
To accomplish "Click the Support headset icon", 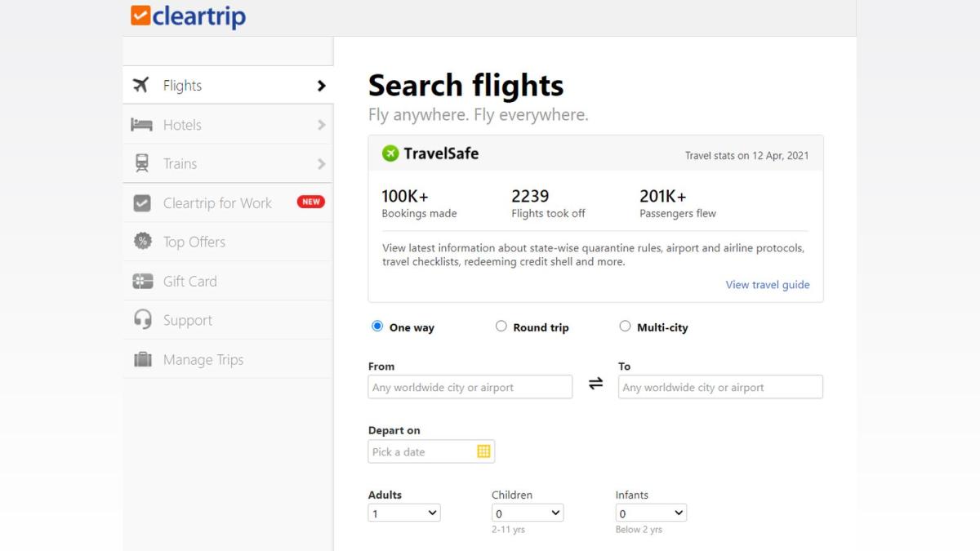I will tap(140, 319).
